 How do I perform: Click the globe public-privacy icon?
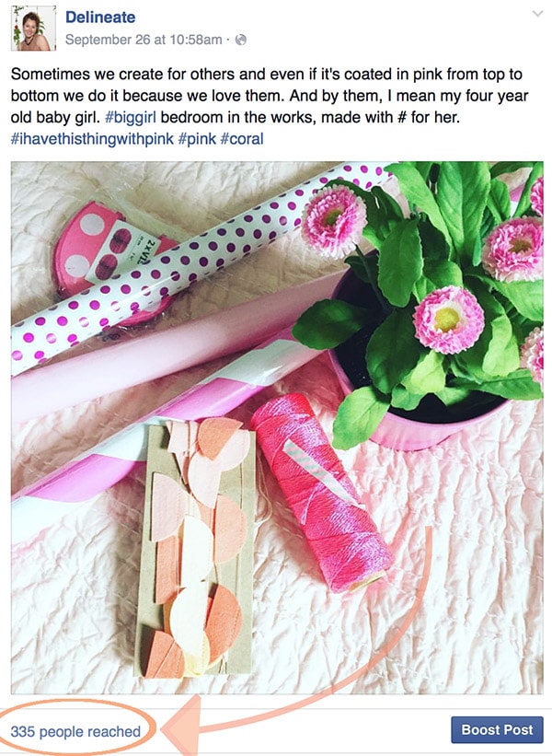tap(241, 40)
